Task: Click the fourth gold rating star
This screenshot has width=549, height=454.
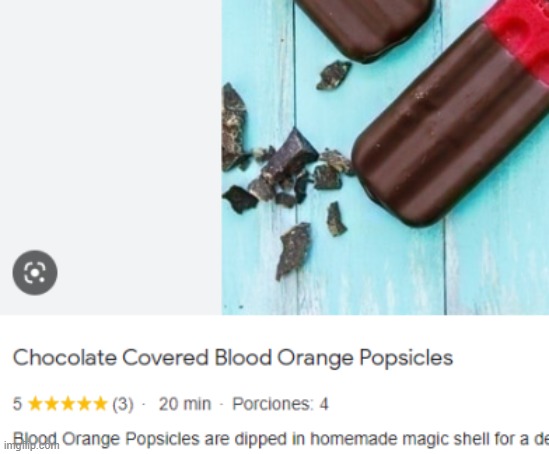Action: point(83,404)
